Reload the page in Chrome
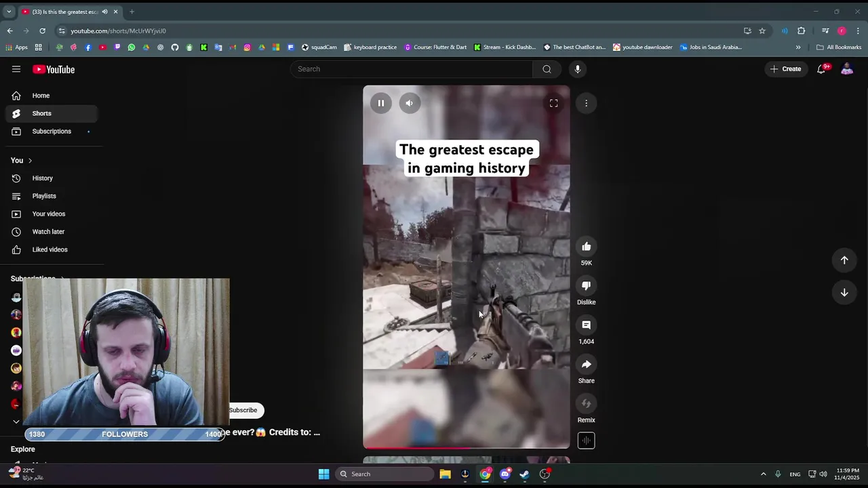The height and width of the screenshot is (488, 868). (42, 30)
